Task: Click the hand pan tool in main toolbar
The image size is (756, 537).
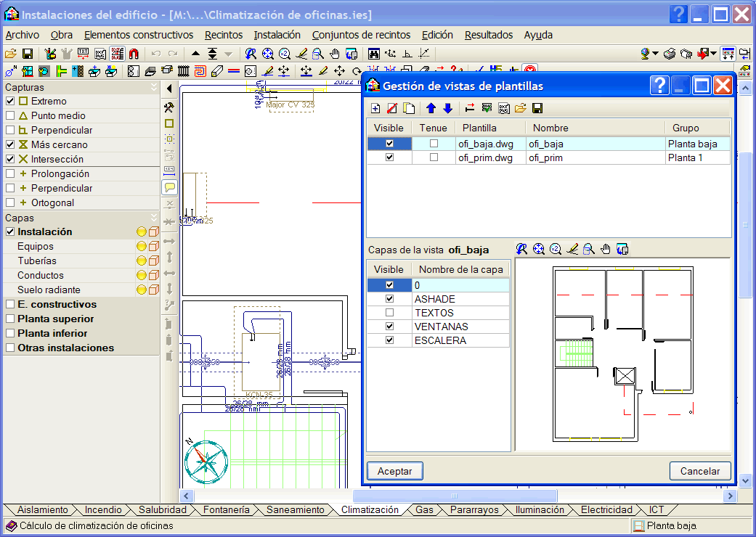Action: pyautogui.click(x=335, y=54)
